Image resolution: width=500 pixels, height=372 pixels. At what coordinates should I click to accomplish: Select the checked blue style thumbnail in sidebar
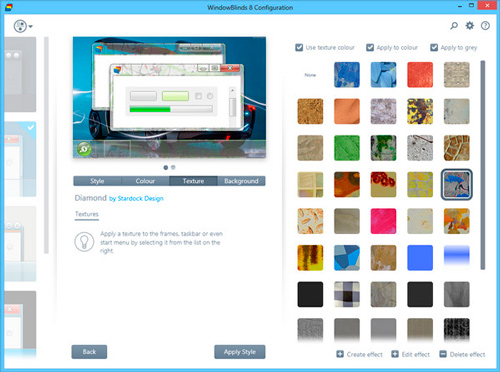coord(20,159)
